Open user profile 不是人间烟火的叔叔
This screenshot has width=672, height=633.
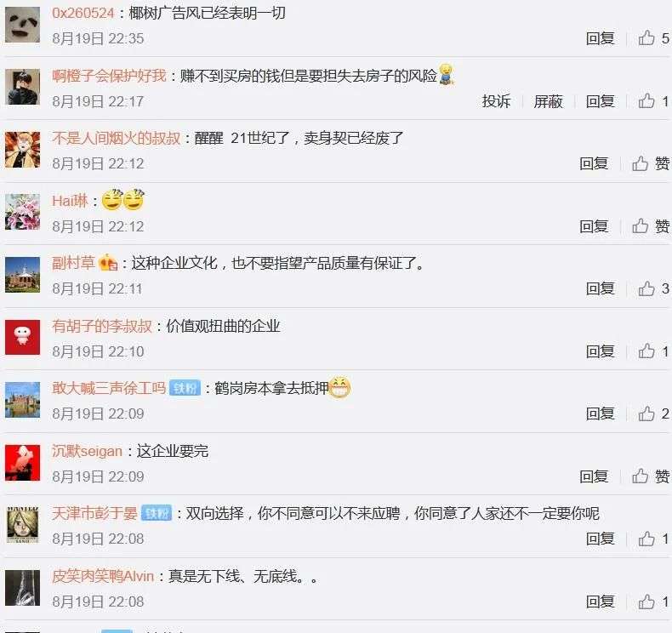point(117,138)
